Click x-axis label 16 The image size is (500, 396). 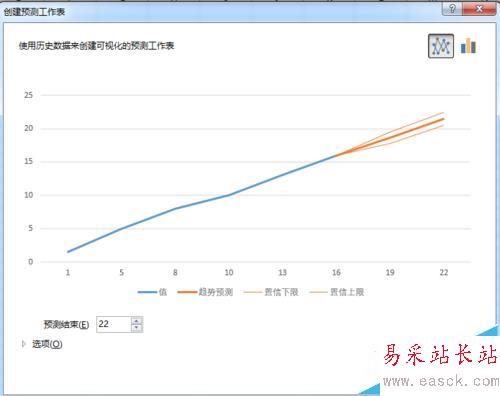pos(336,273)
